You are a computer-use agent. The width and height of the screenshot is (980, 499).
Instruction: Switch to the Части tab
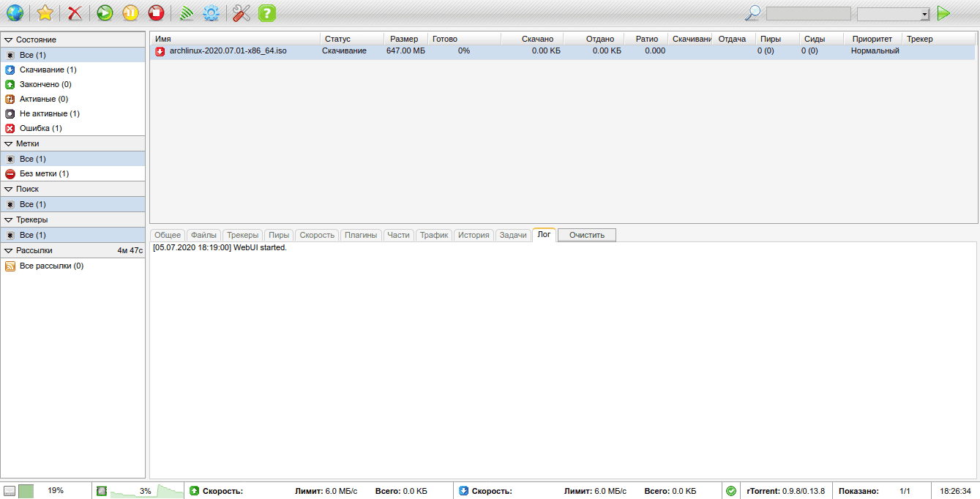[399, 235]
